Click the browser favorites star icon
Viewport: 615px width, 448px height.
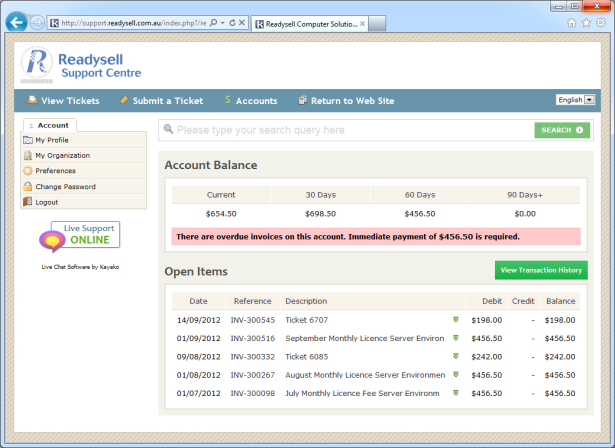coord(585,22)
